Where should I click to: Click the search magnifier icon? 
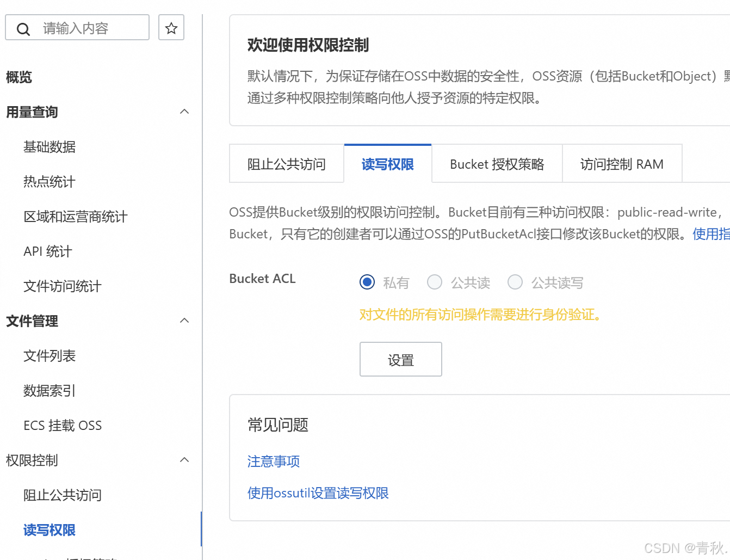[x=23, y=29]
